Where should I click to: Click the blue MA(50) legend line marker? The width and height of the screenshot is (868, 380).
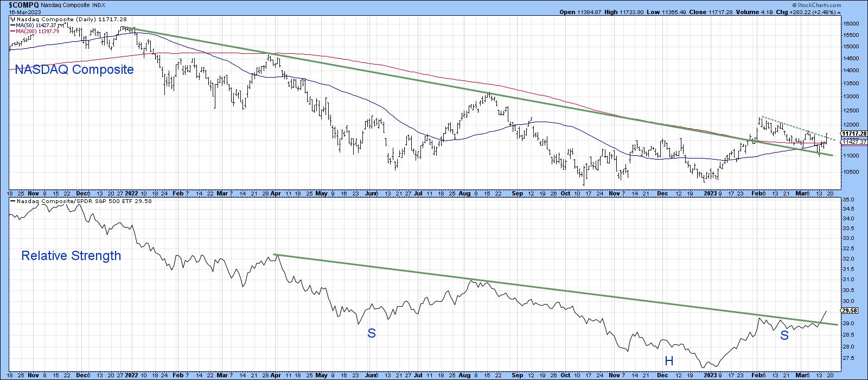click(x=12, y=26)
